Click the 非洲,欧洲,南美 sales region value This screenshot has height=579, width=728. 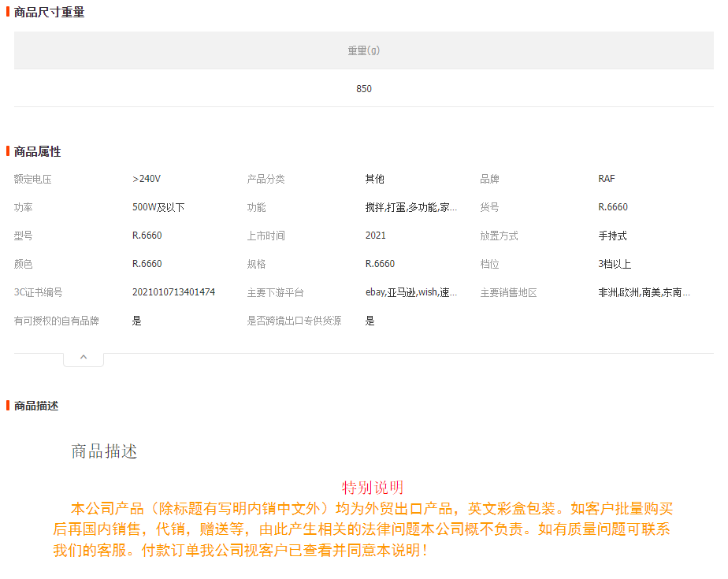(x=644, y=292)
